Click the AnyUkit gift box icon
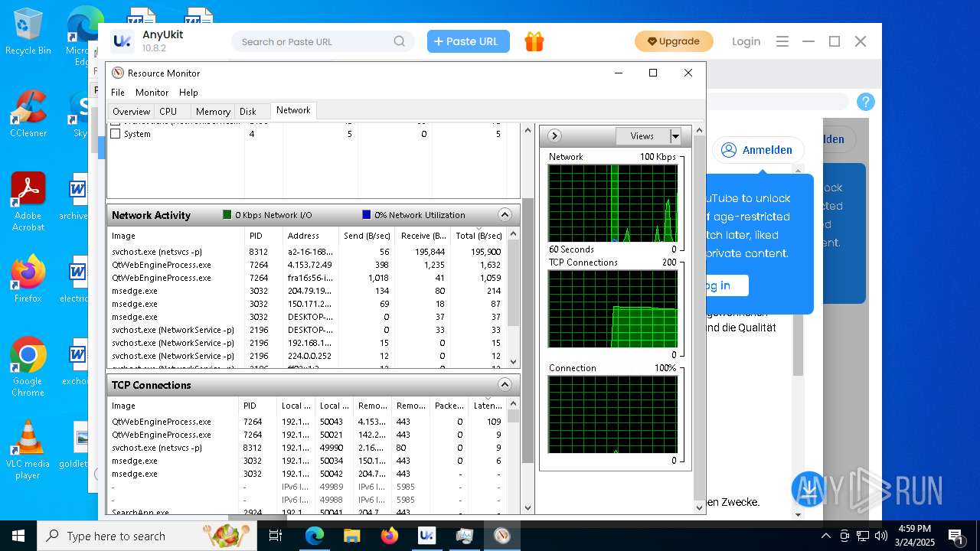This screenshot has width=980, height=551. coord(534,41)
